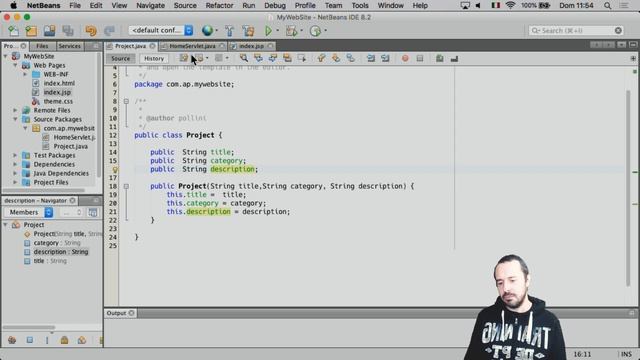
Task: Click the Source view button
Action: tap(120, 58)
